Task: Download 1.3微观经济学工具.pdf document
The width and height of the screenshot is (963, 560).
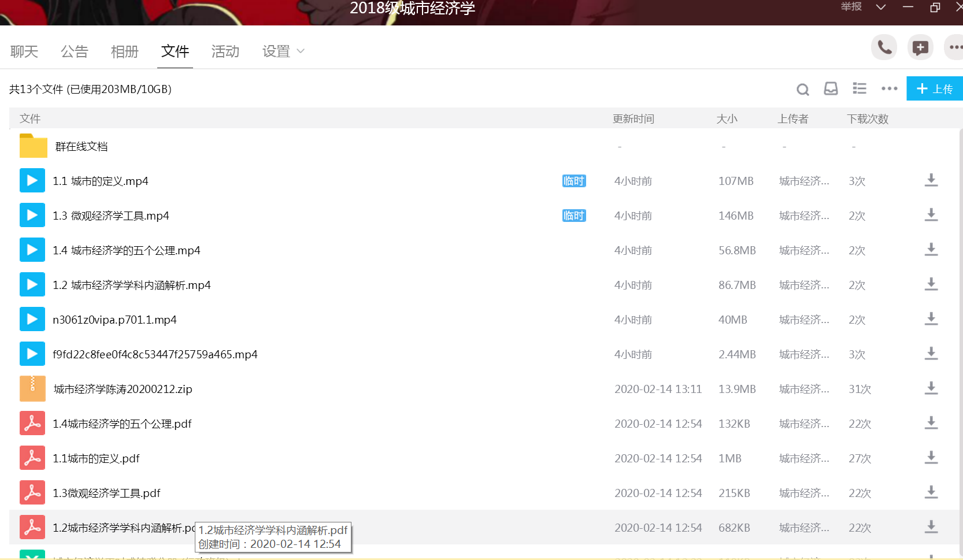Action: pos(931,492)
